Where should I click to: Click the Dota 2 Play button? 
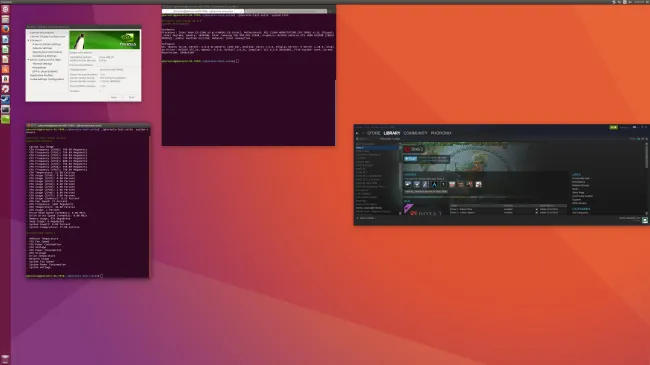pyautogui.click(x=410, y=159)
